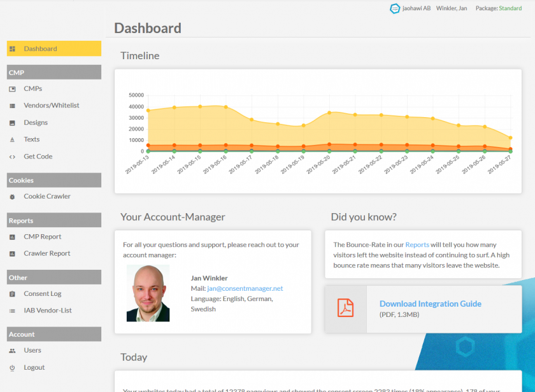Viewport: 535px width, 392px height.
Task: Click the Reports section header in sidebar
Action: 54,220
